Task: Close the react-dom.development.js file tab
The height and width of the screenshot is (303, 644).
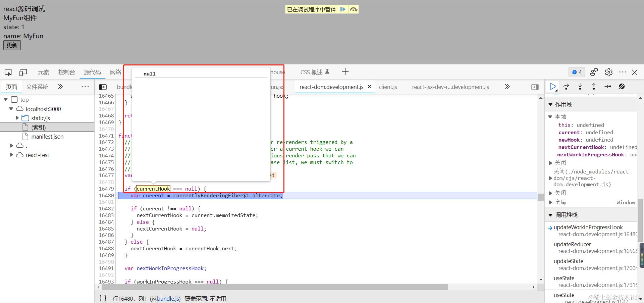Action: tap(369, 87)
